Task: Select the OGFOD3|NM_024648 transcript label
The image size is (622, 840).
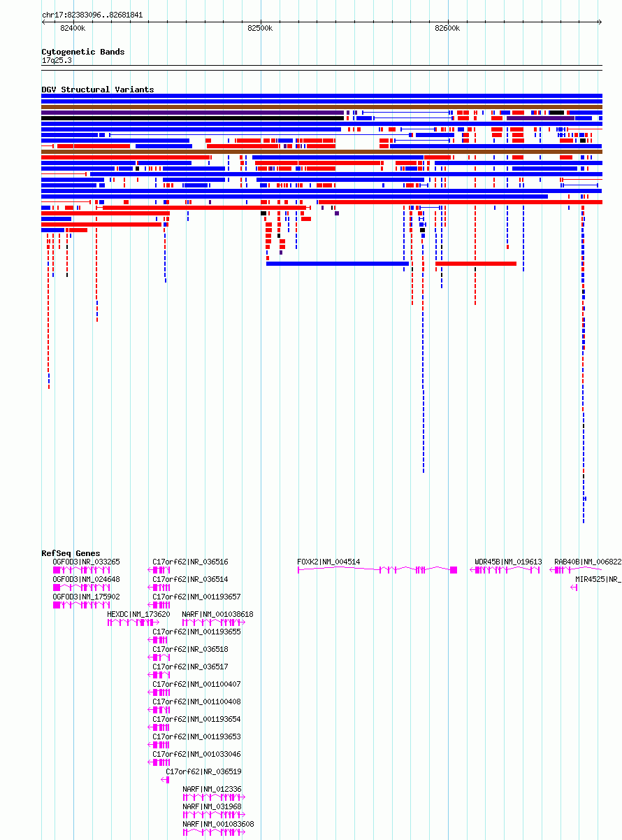Action: tap(87, 579)
